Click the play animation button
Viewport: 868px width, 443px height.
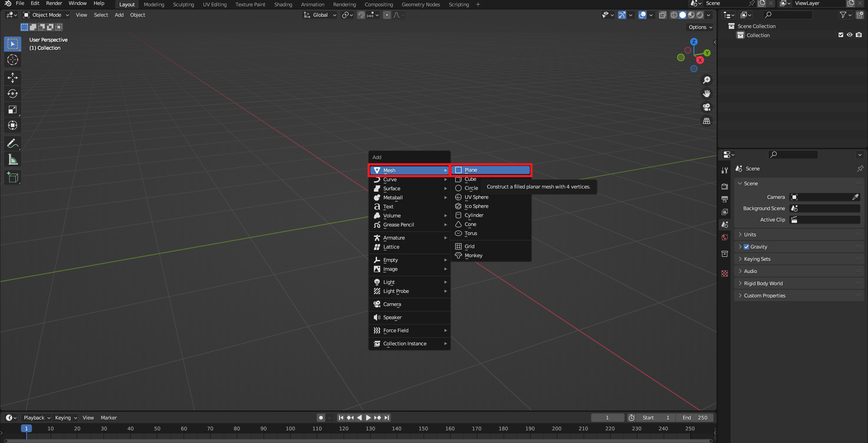click(368, 418)
